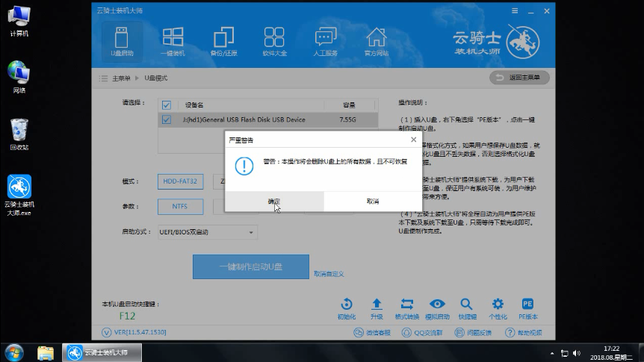Cancel the warning with 取消

pos(373,202)
